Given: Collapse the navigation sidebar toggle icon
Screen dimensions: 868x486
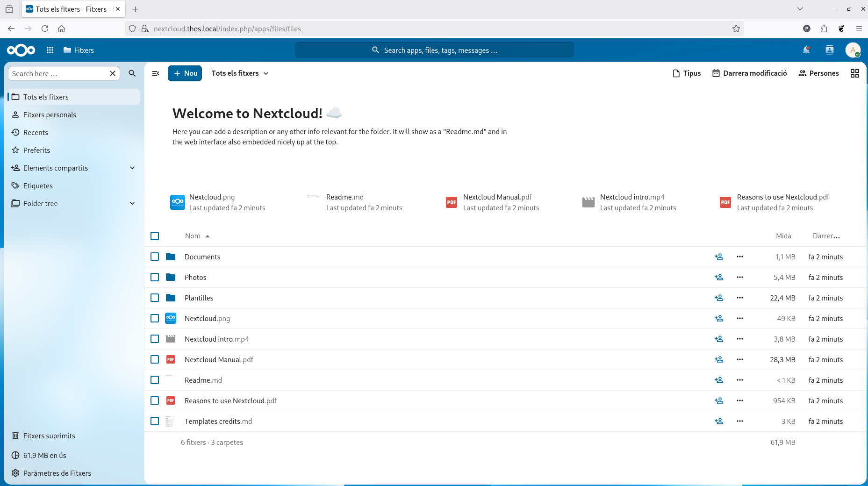Looking at the screenshot, I should coord(156,73).
